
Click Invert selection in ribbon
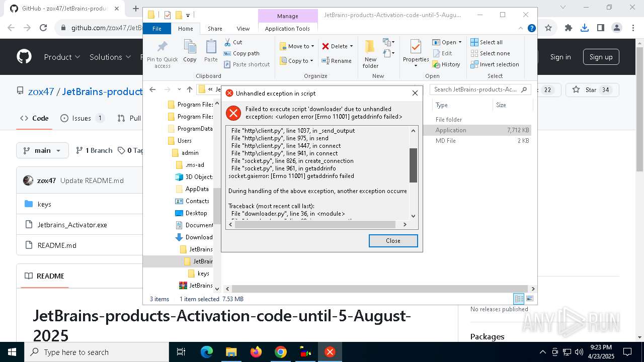tap(495, 64)
